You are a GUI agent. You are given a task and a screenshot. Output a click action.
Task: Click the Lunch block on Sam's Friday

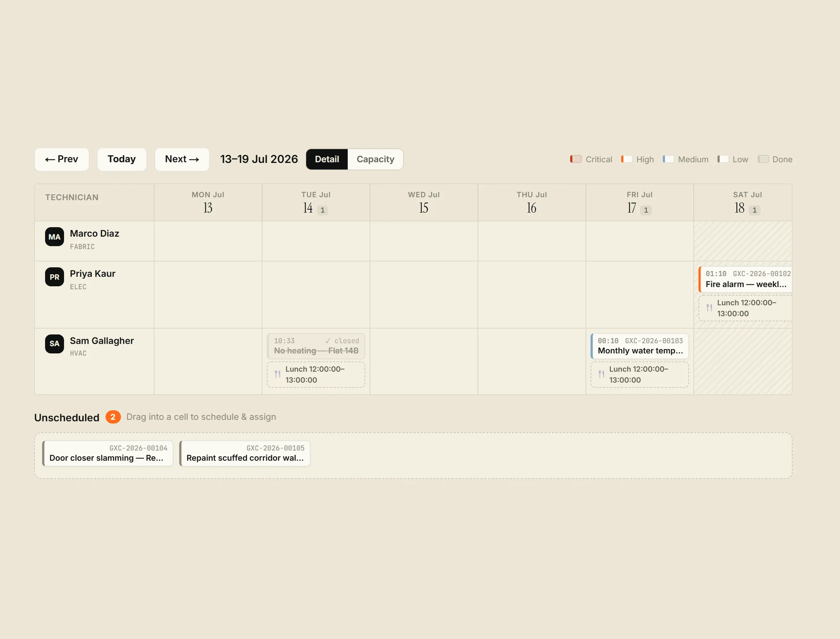click(x=639, y=375)
